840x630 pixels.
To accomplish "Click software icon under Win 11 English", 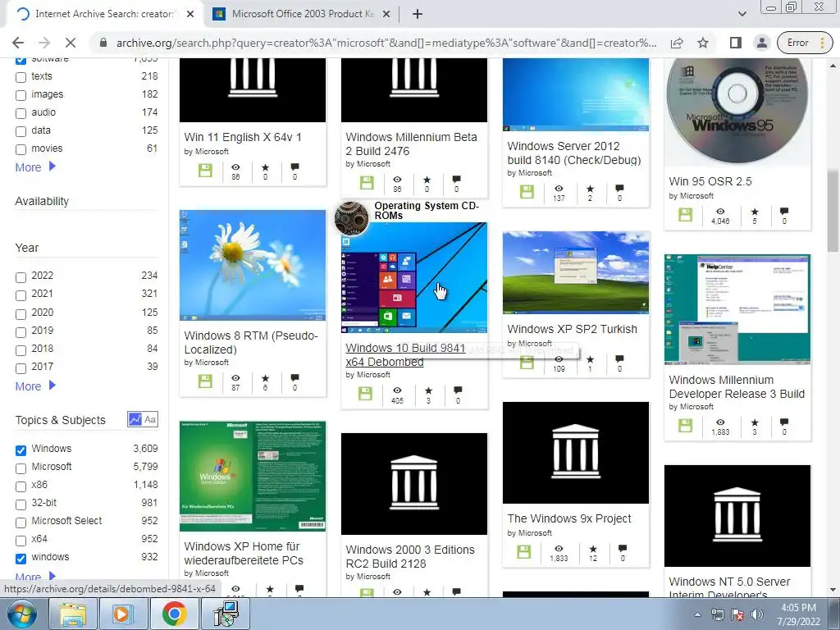I will point(205,171).
